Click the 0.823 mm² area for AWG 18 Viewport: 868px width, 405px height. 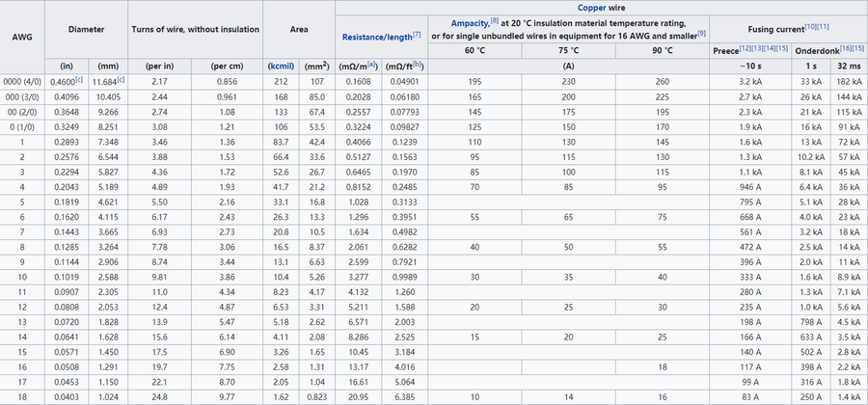point(317,397)
